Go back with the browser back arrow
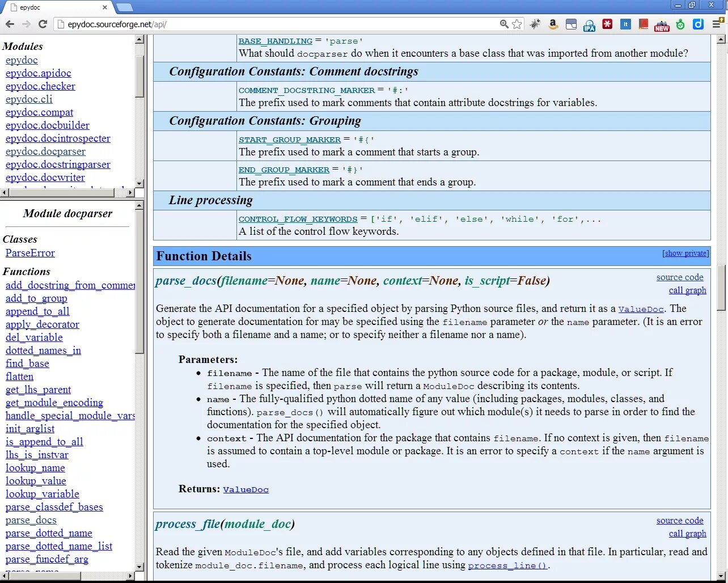The height and width of the screenshot is (583, 728). (x=10, y=24)
